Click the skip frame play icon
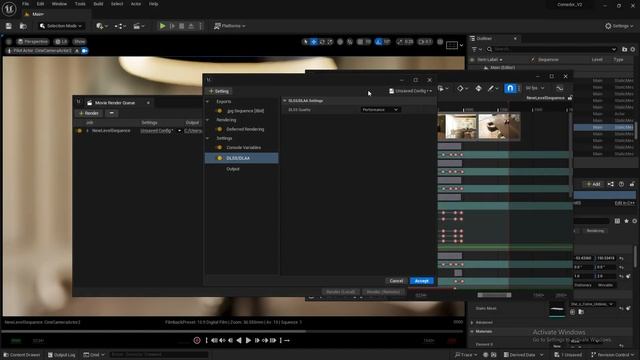 tap(172, 26)
